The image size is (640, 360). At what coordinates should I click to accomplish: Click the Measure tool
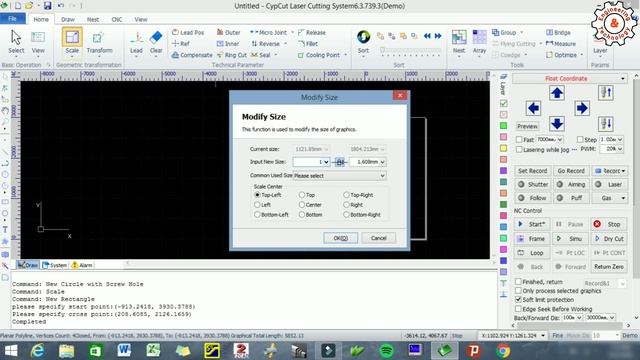560,43
